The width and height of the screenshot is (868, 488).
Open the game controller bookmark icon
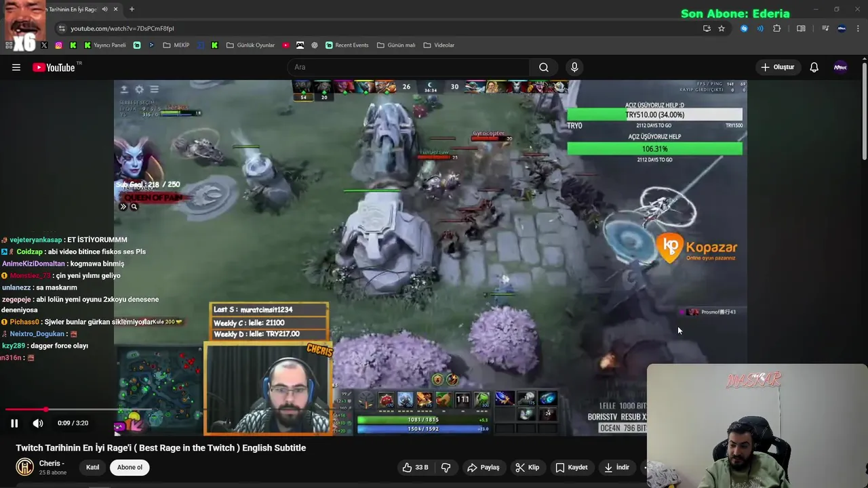[x=300, y=45]
